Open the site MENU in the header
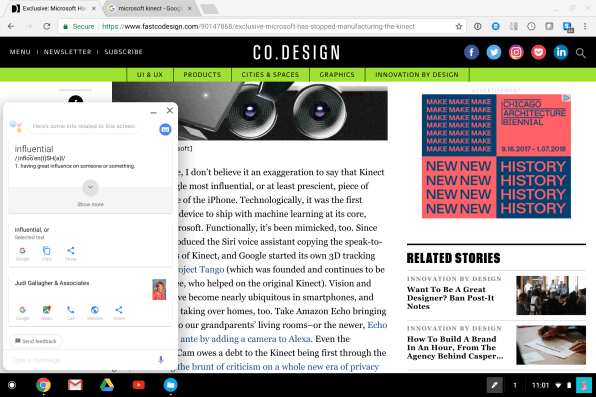 (20, 52)
